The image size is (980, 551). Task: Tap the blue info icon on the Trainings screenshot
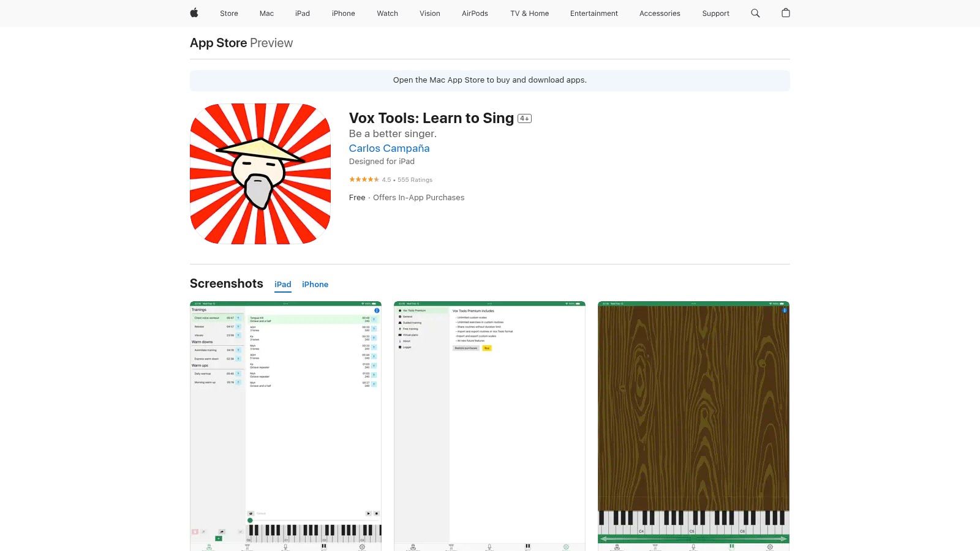(377, 310)
